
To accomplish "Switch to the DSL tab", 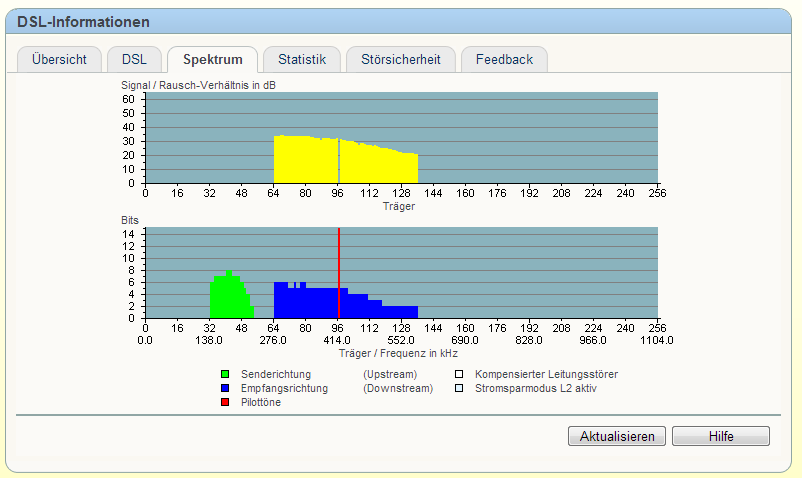I will point(135,59).
